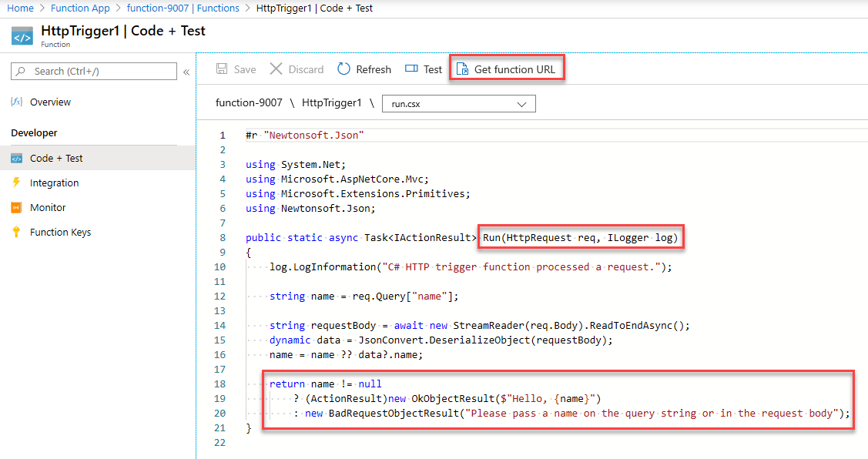Open the run.csx file selector dropdown
868x459 pixels.
[x=459, y=102]
